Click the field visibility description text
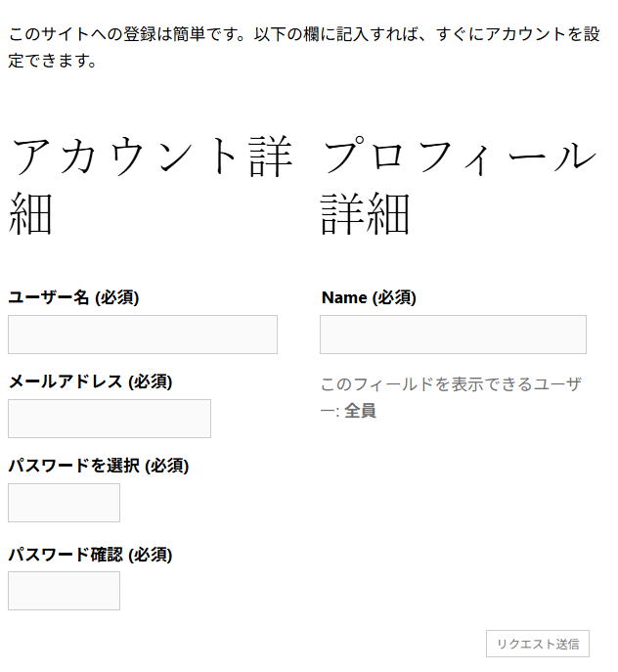Viewport: 618px width, 672px height. point(451,385)
